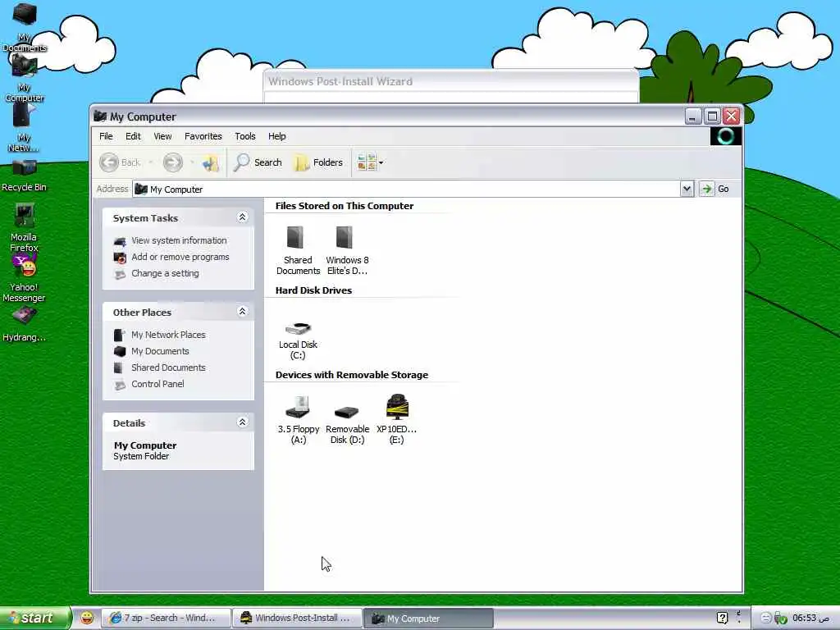Minimize the My Computer window
This screenshot has height=630, width=840.
(692, 116)
